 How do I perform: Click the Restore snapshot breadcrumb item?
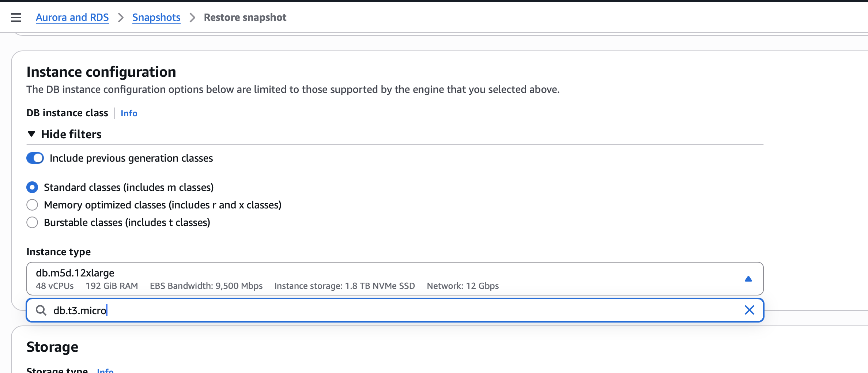tap(245, 18)
